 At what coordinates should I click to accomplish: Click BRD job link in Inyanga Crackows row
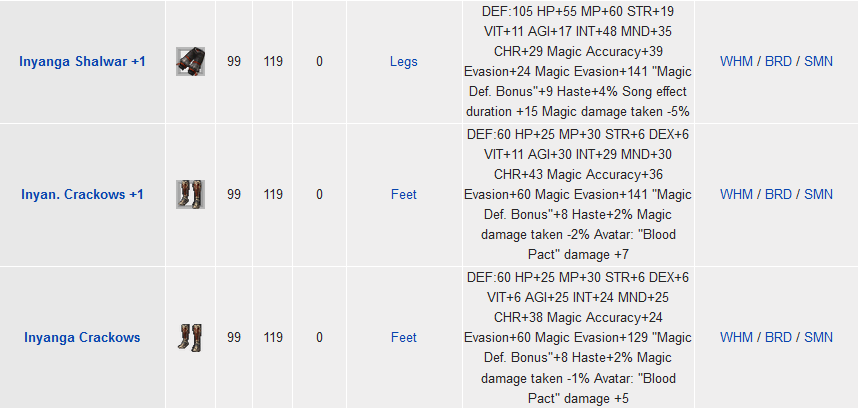pos(778,337)
